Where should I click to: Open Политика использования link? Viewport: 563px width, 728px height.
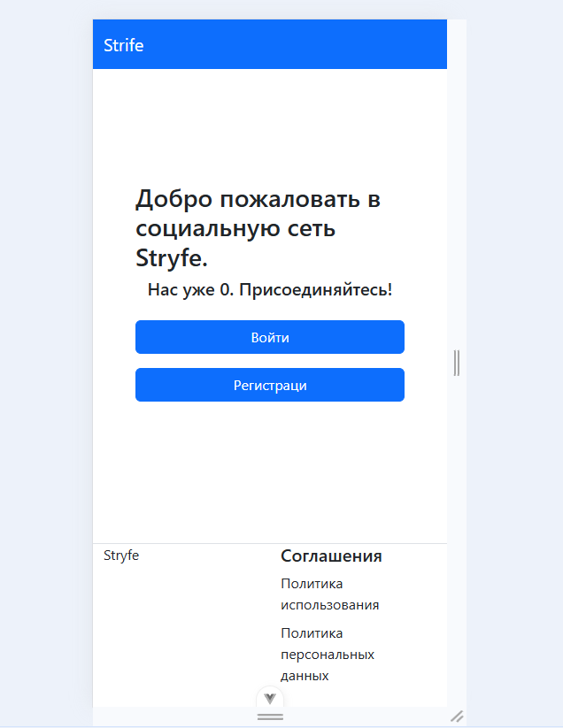tap(330, 594)
